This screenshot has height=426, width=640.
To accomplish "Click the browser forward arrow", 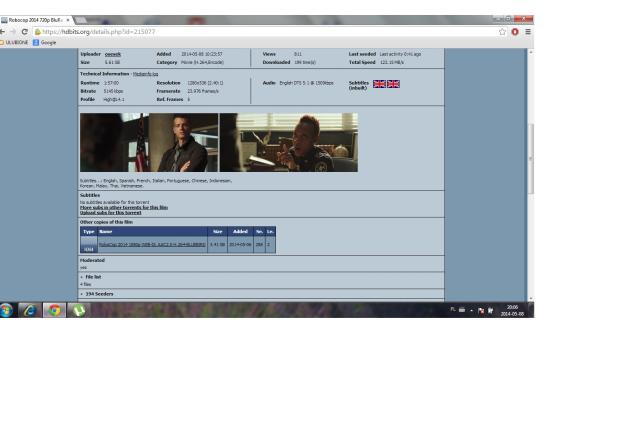I will click(x=13, y=32).
